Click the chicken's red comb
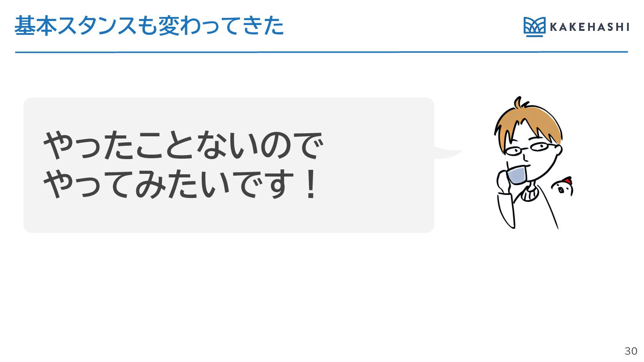This screenshot has height=362, width=644. [567, 180]
